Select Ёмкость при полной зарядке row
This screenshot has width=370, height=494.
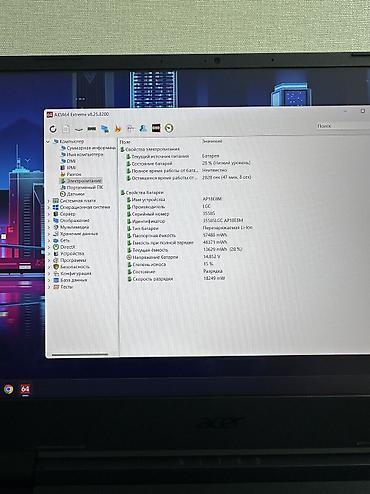point(190,242)
